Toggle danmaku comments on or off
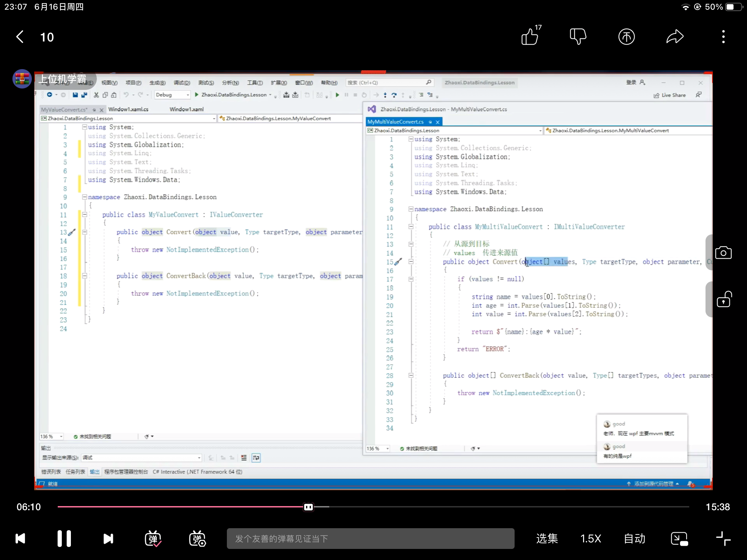747x560 pixels. click(x=153, y=539)
